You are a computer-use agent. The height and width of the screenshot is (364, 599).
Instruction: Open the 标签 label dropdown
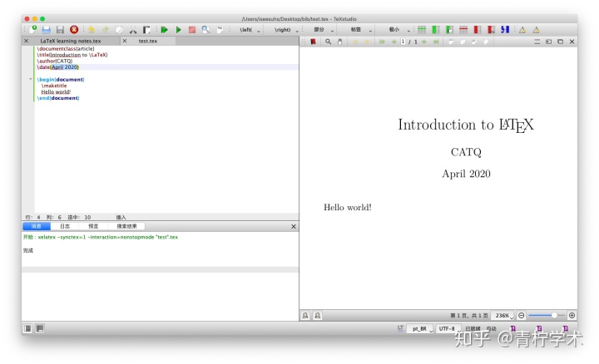(361, 30)
